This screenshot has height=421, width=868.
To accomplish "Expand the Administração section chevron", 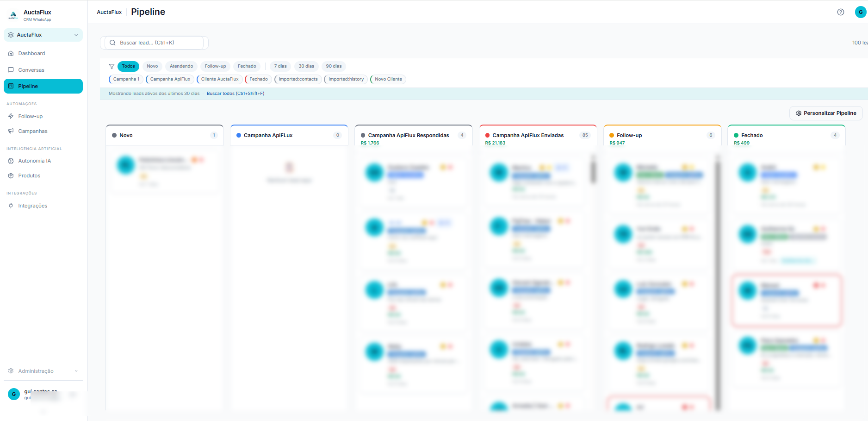I will [76, 371].
